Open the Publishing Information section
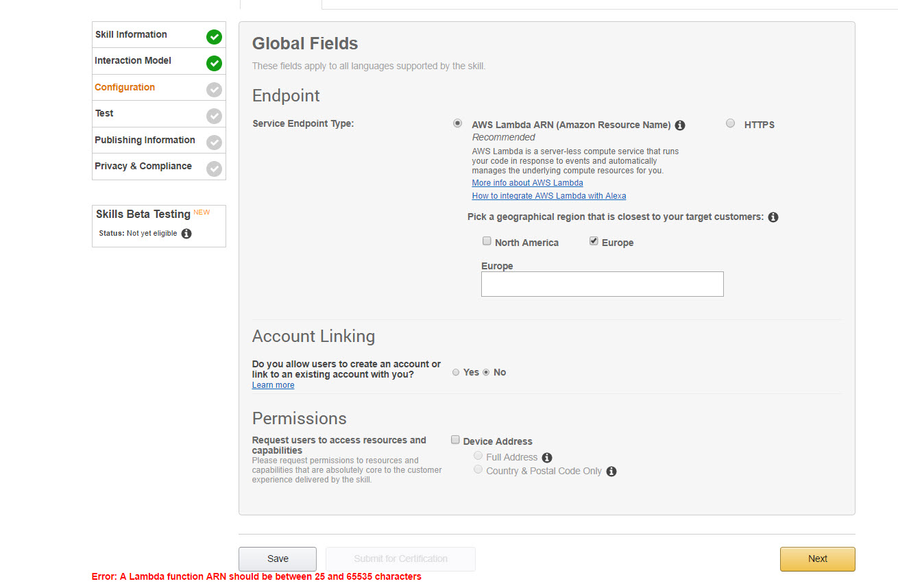 [145, 140]
